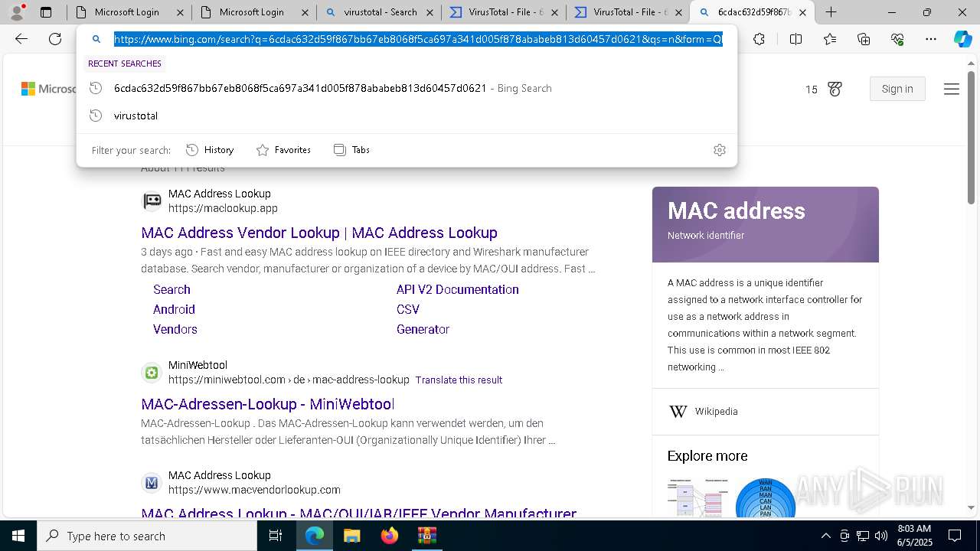
Task: Switch to the virustotal - Search tab
Action: click(378, 12)
